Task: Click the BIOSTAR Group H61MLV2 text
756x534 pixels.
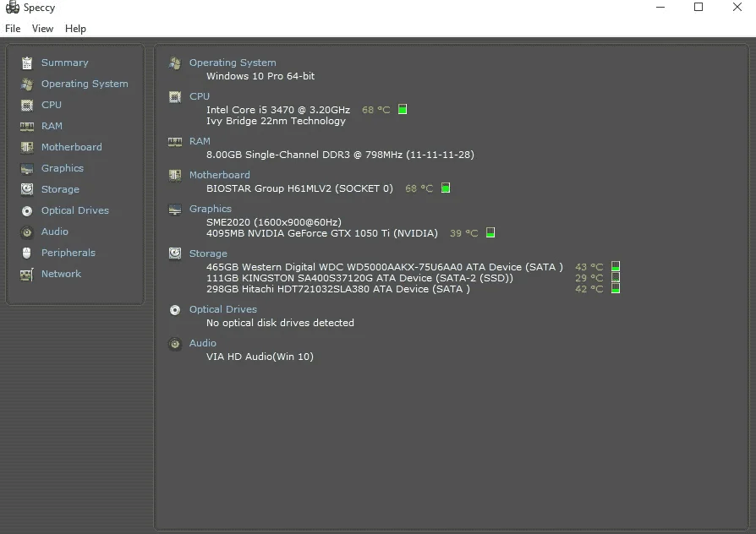Action: [299, 188]
